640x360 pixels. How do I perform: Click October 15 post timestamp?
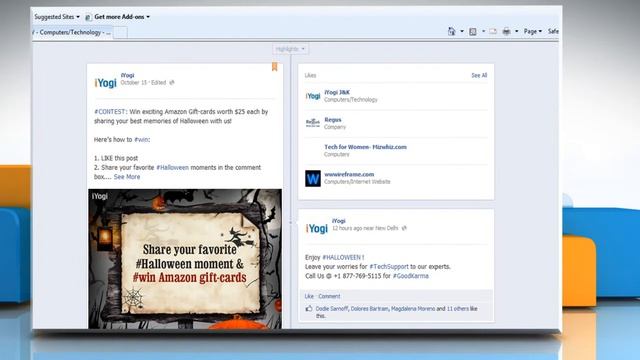point(133,82)
